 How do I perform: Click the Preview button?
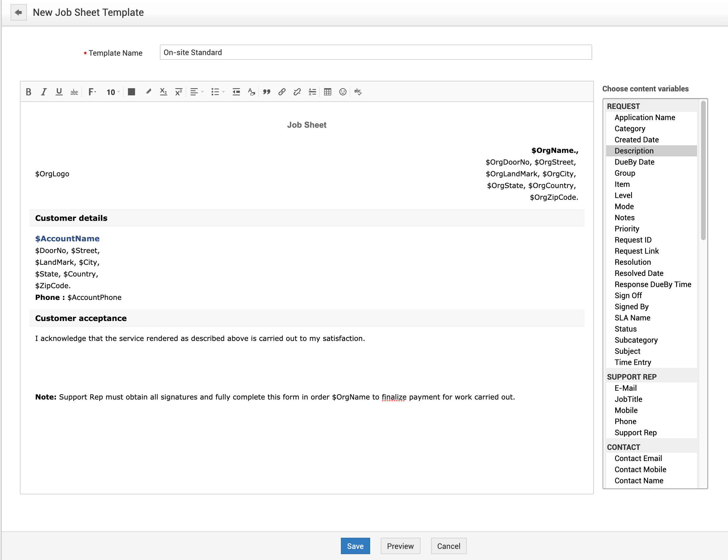pos(400,546)
